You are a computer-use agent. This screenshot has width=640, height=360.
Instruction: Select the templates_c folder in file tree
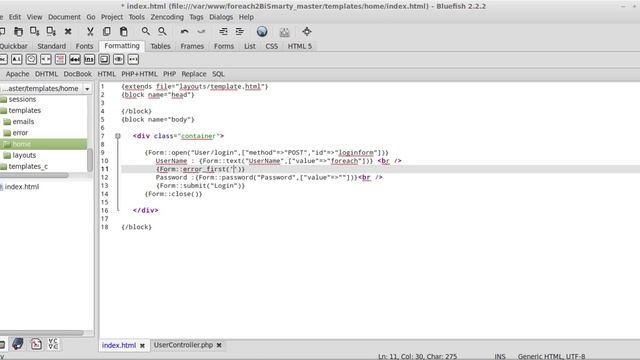pyautogui.click(x=28, y=166)
